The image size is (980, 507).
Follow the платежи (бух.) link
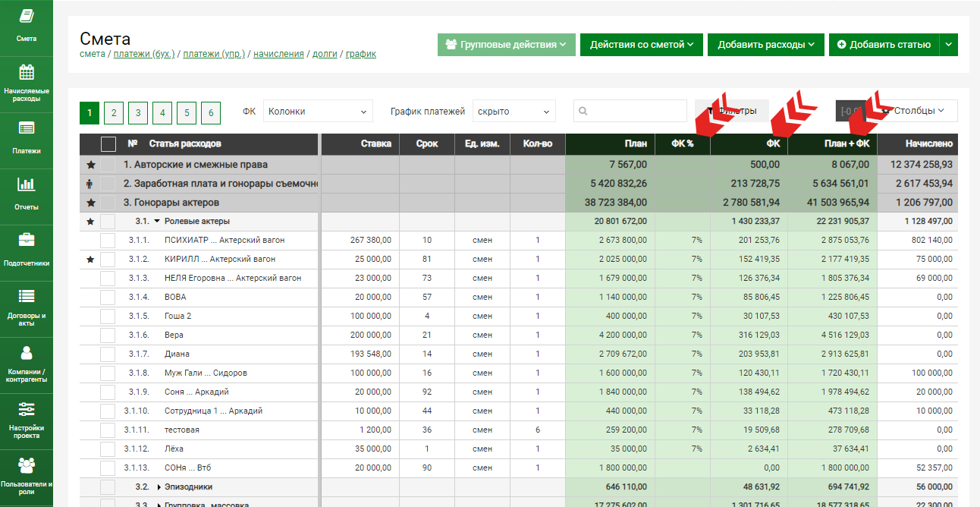point(144,54)
